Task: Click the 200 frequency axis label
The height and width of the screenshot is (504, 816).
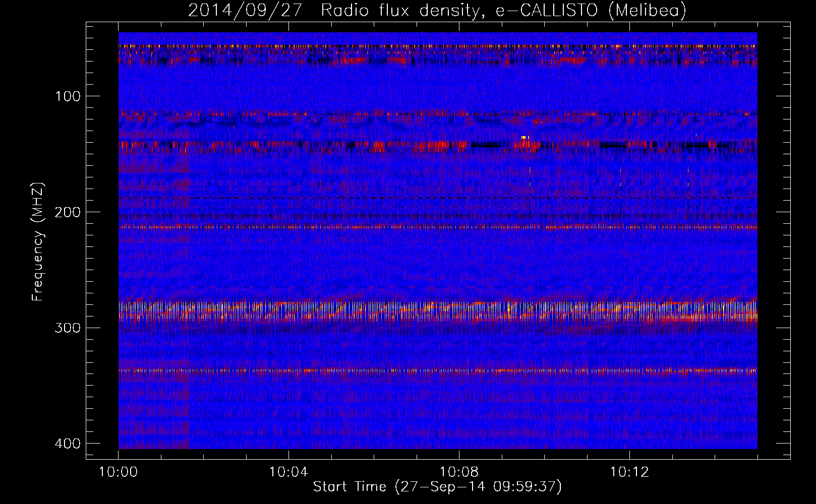Action: [x=68, y=212]
